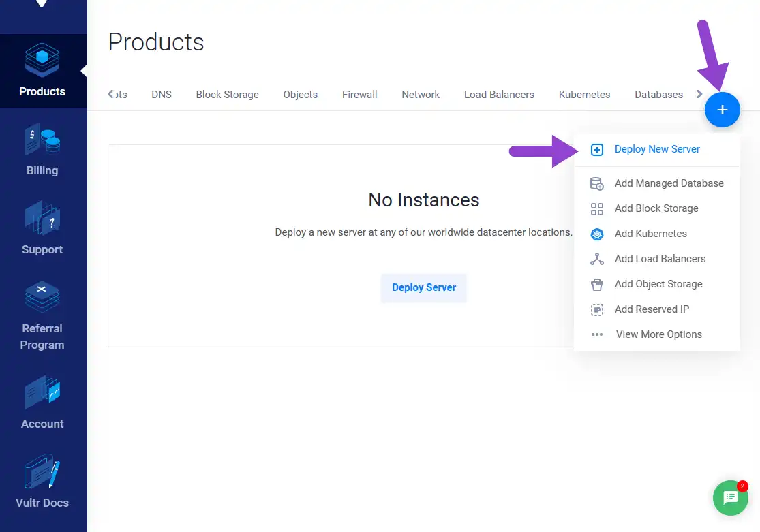Switch to the Block Storage tab

228,95
